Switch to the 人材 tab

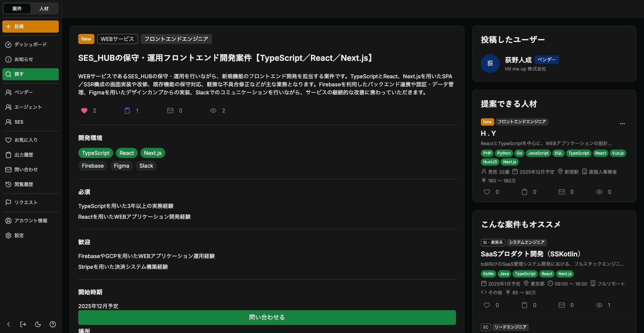(x=44, y=8)
